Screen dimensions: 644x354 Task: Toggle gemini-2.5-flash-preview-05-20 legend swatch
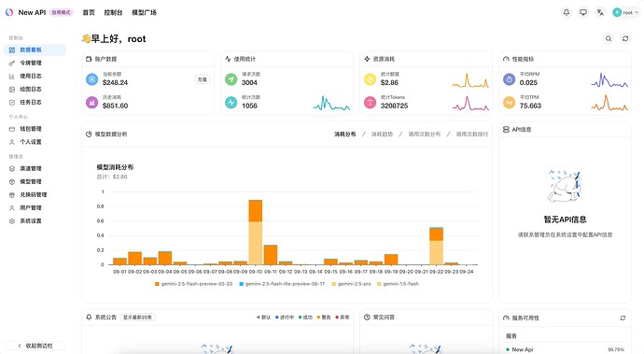pyautogui.click(x=157, y=284)
